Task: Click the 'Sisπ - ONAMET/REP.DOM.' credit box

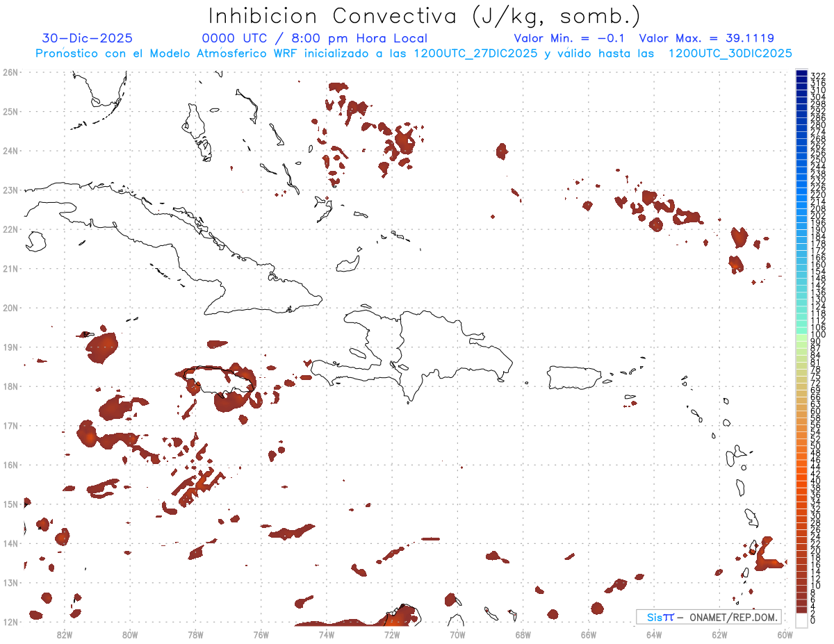Action: 708,617
